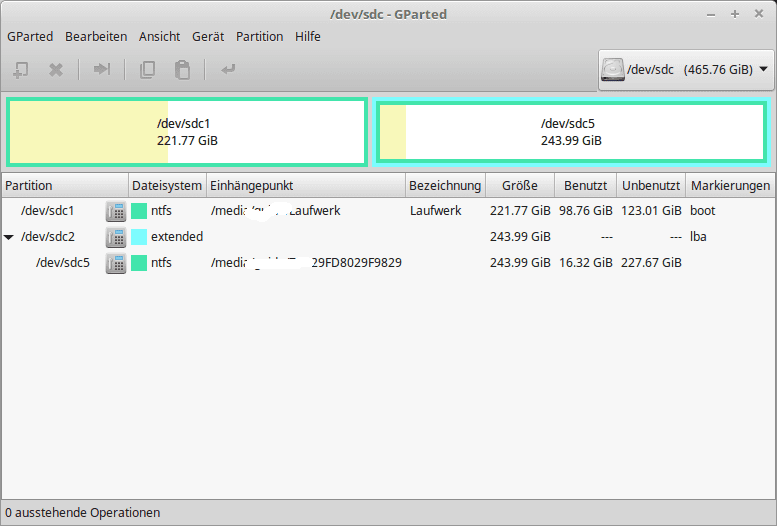Click the green ntfs color swatch for /dev/sdc5
777x526 pixels.
coord(139,263)
